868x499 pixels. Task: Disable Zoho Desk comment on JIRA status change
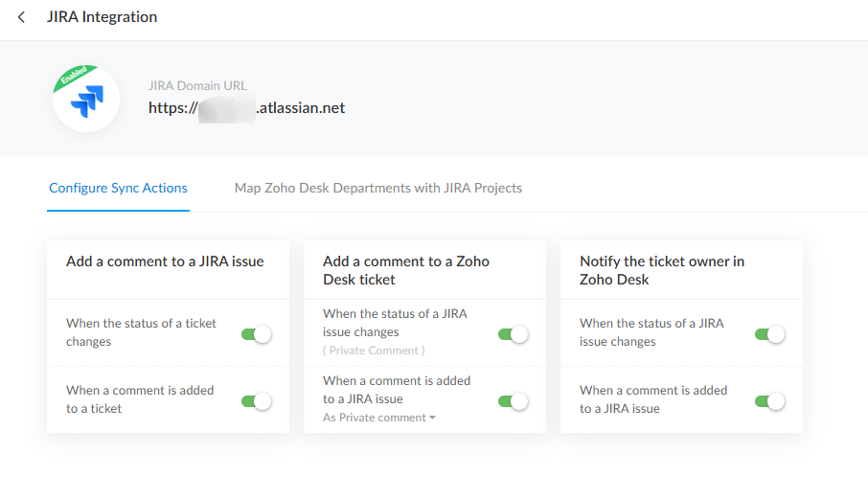click(x=513, y=334)
